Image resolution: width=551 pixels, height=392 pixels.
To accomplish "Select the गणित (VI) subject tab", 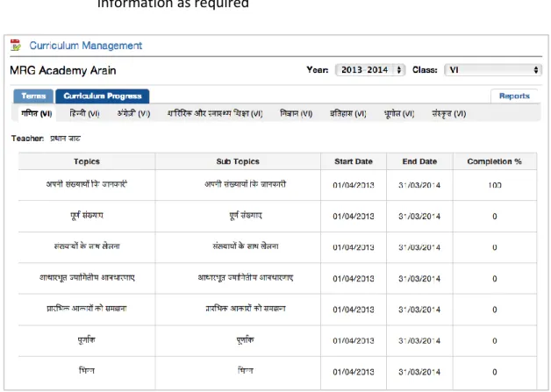I will point(37,114).
